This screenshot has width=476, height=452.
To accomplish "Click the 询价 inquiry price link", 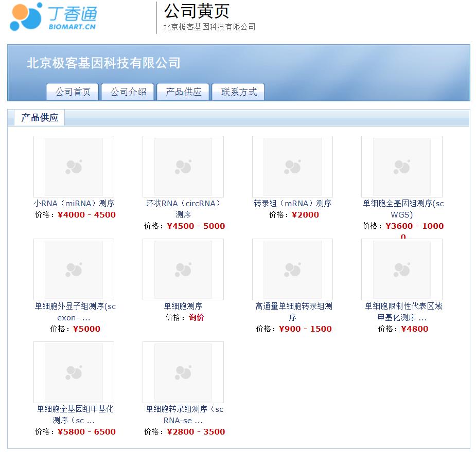I will pos(196,318).
